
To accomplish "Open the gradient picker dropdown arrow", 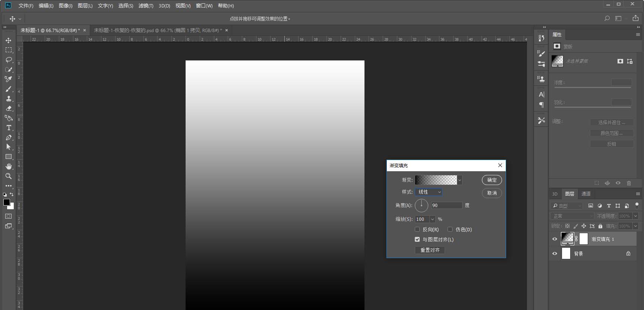I will click(x=460, y=180).
